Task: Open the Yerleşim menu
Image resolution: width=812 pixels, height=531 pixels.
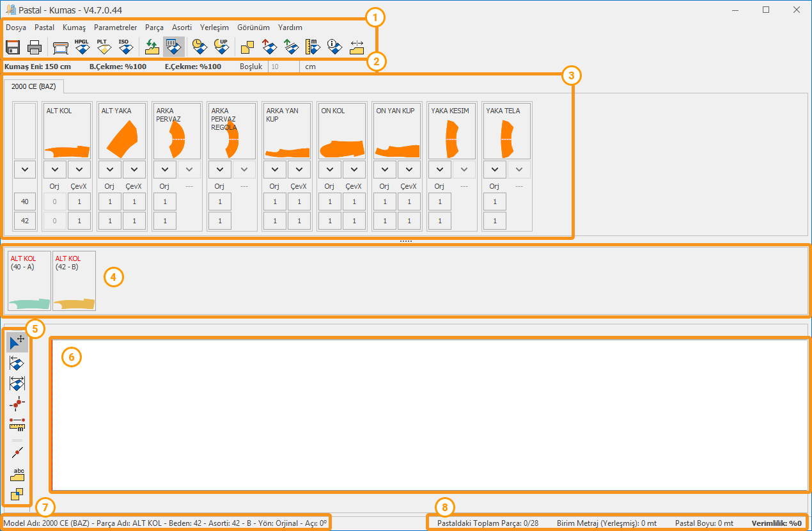Action: tap(214, 28)
